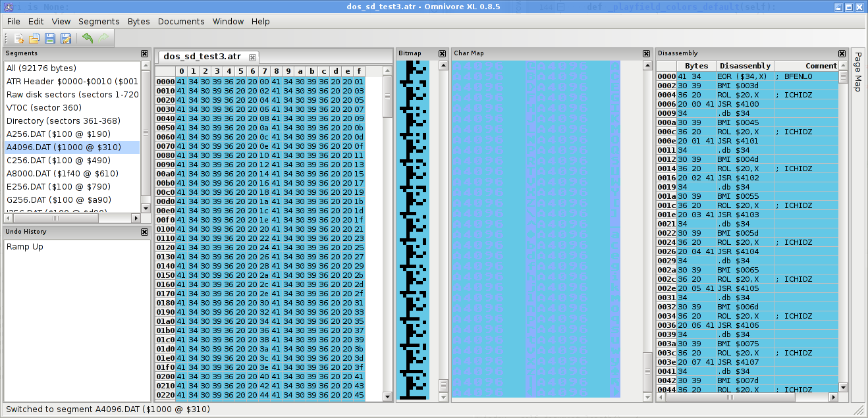Select the C256.DAT segment
The height and width of the screenshot is (418, 868).
(72, 160)
